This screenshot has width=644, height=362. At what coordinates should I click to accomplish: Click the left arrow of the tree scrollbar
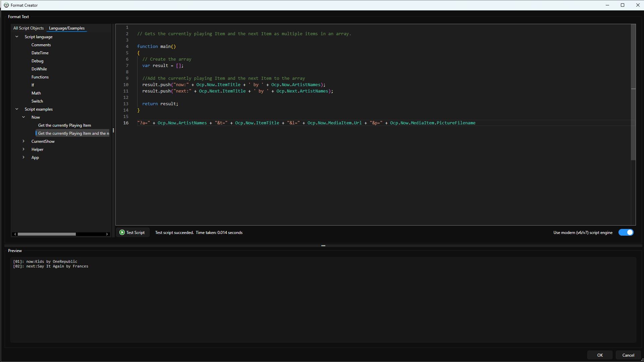pos(15,234)
